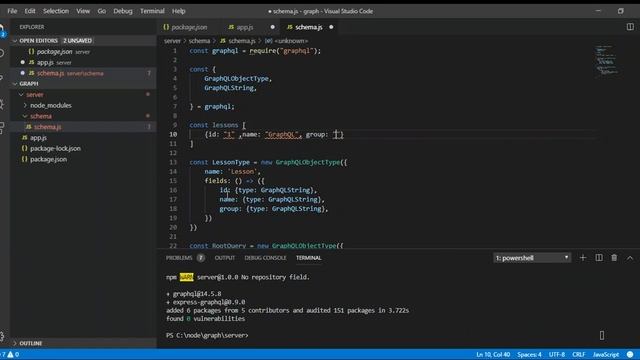Click line number 10 in the gutter
Image resolution: width=640 pixels, height=360 pixels.
coord(173,134)
